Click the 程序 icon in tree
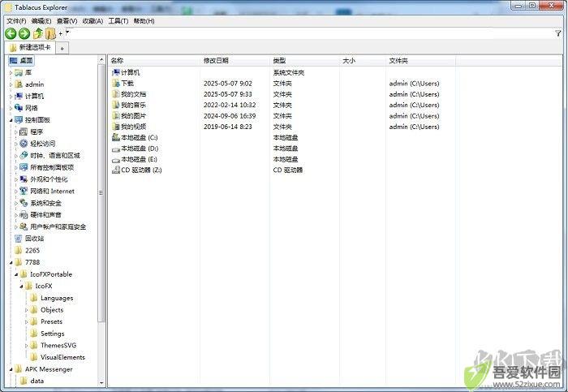The width and height of the screenshot is (568, 392). 24,131
